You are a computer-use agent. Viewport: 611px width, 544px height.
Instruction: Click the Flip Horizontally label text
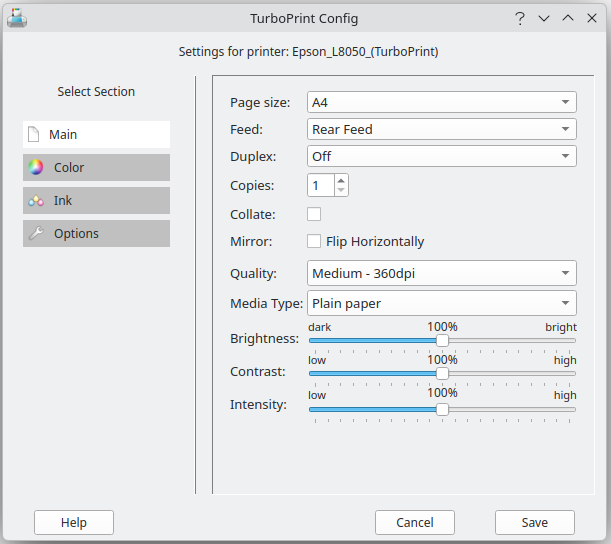coord(375,242)
